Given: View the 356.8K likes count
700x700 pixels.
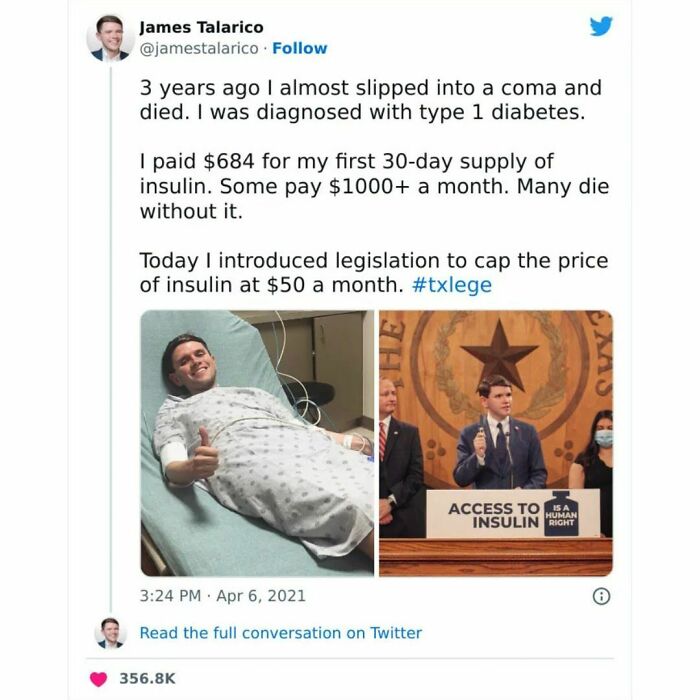Looking at the screenshot, I should coord(147,679).
